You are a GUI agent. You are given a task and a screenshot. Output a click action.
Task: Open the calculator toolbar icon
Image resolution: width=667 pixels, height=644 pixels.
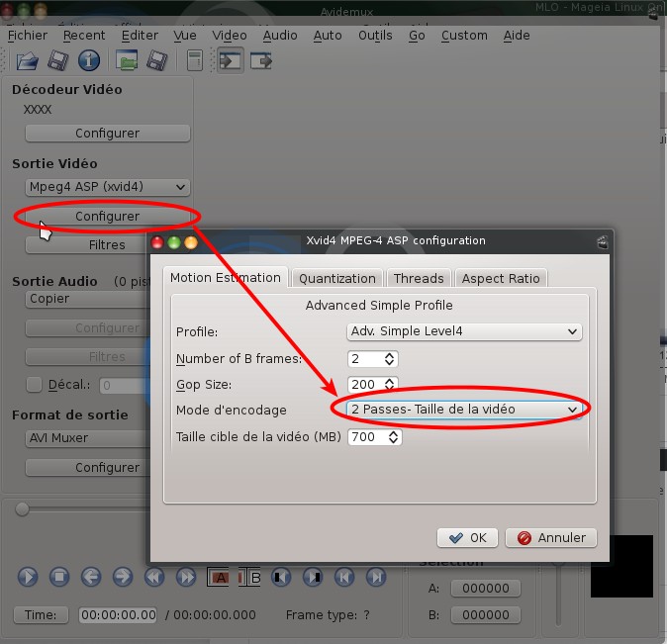[x=195, y=60]
